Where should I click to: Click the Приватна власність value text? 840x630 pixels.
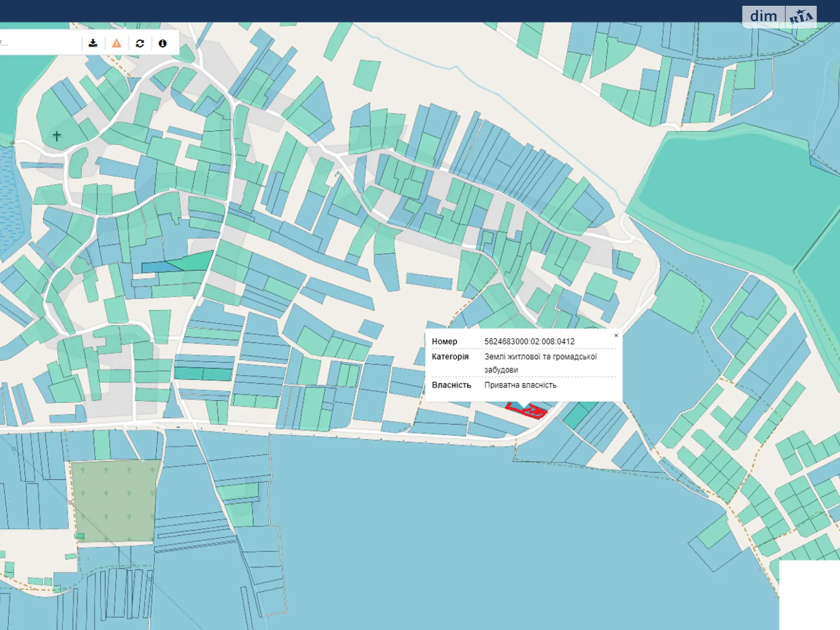coord(520,385)
